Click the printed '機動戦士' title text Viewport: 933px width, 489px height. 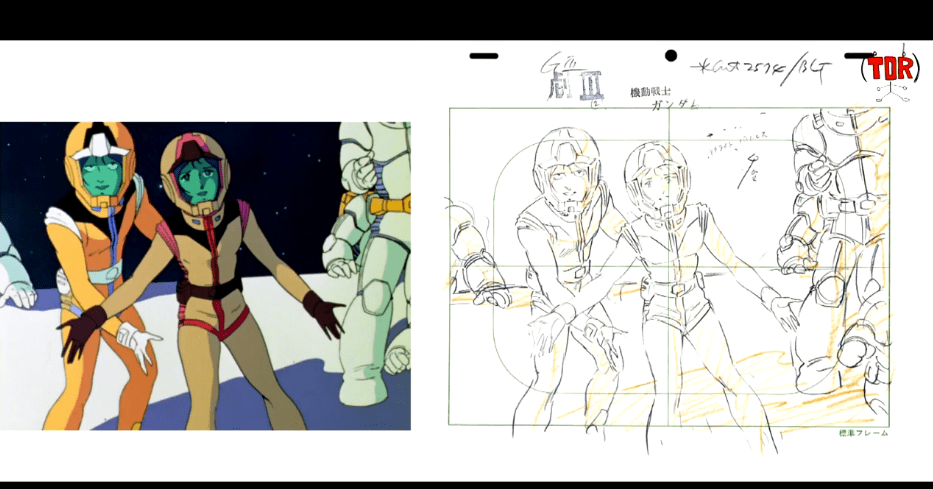tap(650, 93)
